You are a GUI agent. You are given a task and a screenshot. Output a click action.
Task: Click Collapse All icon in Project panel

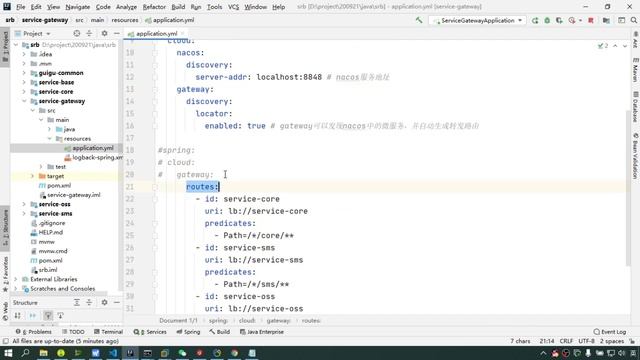click(89, 33)
